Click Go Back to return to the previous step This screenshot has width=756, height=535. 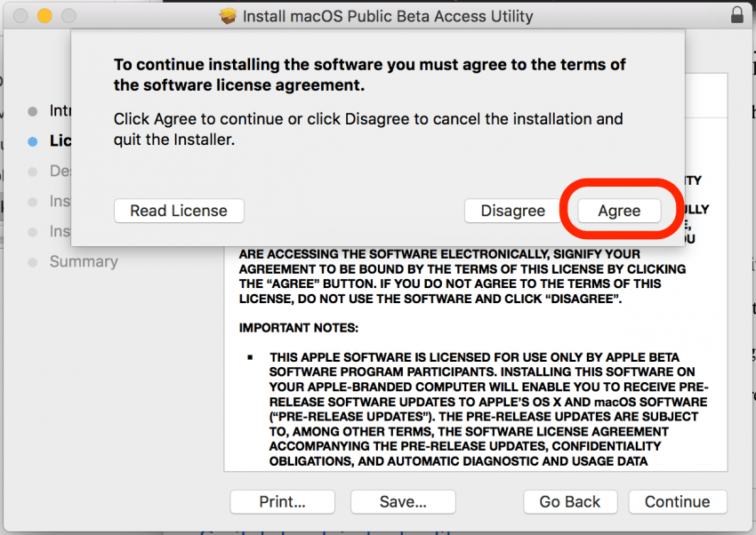click(570, 502)
